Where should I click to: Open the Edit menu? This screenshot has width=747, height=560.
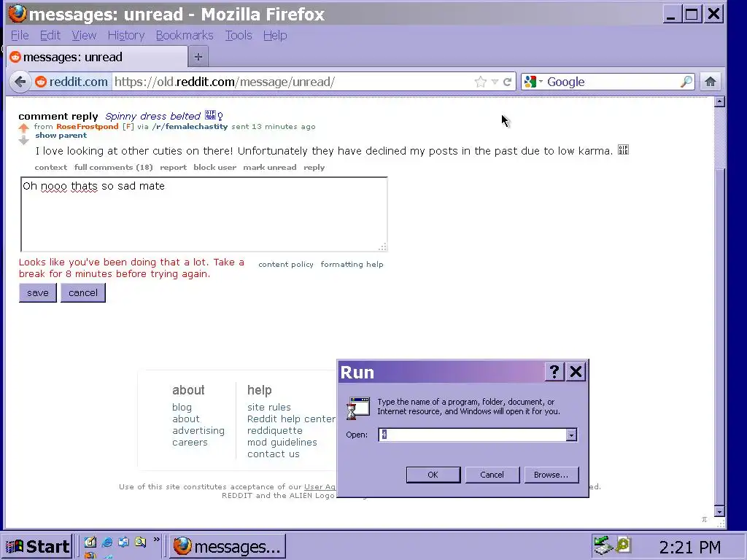50,35
